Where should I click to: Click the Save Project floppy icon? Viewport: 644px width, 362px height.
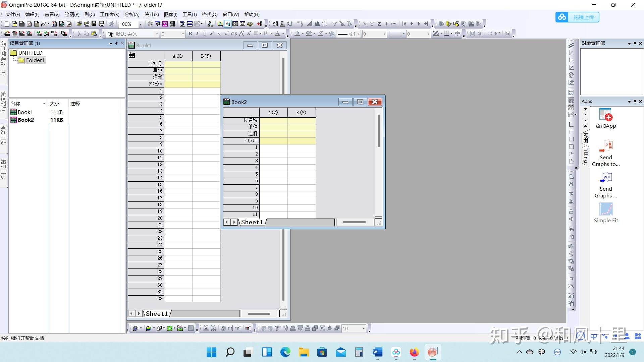pos(94,24)
